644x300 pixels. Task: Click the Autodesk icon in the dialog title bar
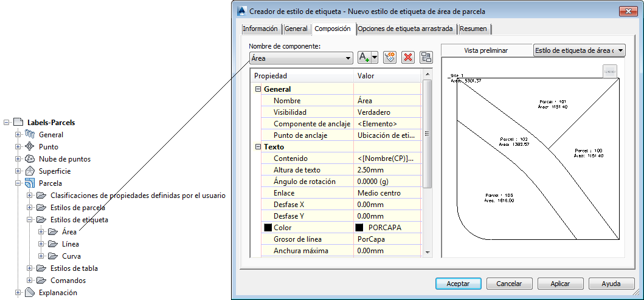[242, 11]
